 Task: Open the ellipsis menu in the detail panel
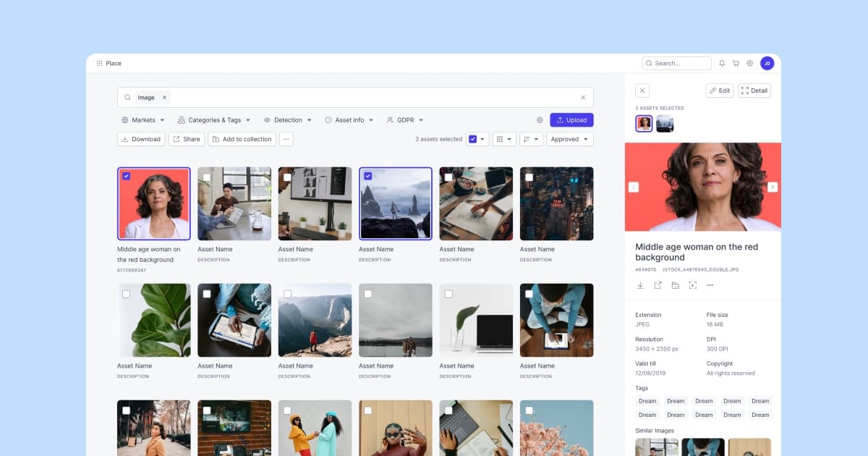[x=710, y=285]
